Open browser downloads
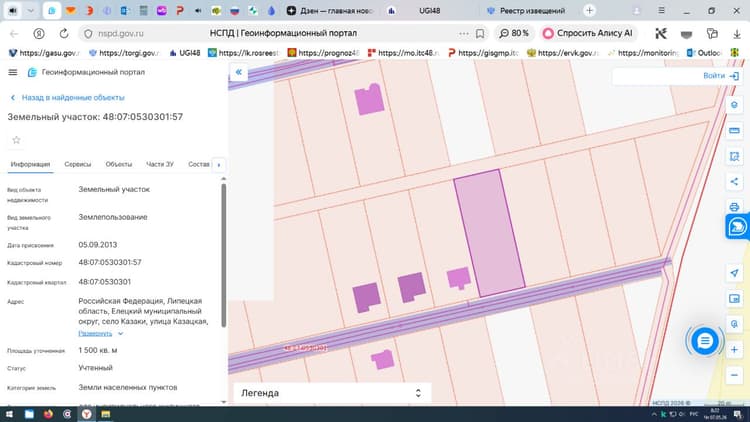Screen dimensions: 750x422 737,33
